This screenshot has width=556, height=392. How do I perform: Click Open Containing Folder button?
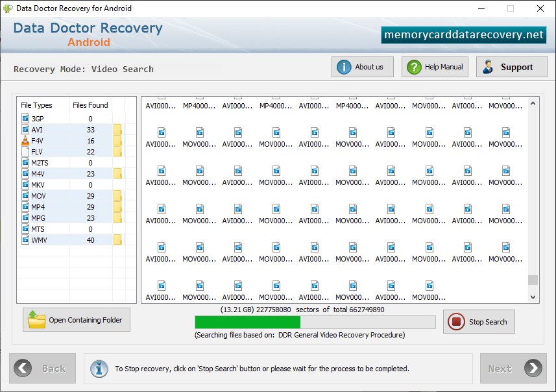point(77,319)
